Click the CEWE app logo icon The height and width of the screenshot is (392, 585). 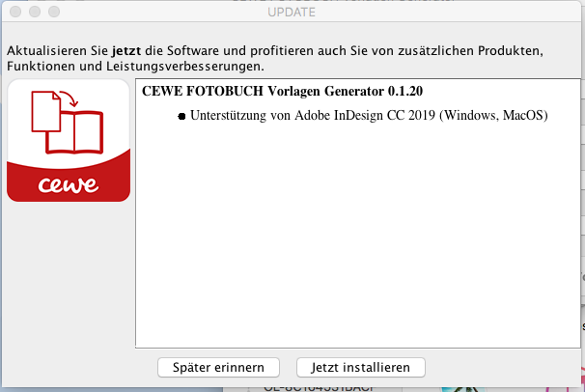(69, 140)
